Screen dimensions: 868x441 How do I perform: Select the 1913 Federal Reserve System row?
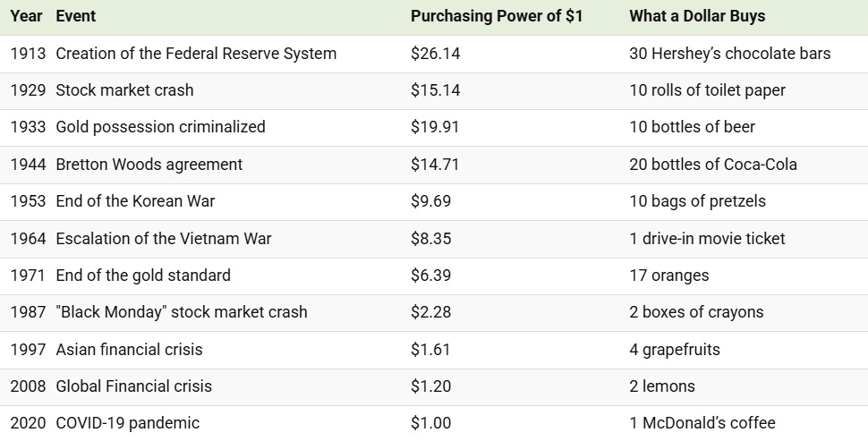196,54
